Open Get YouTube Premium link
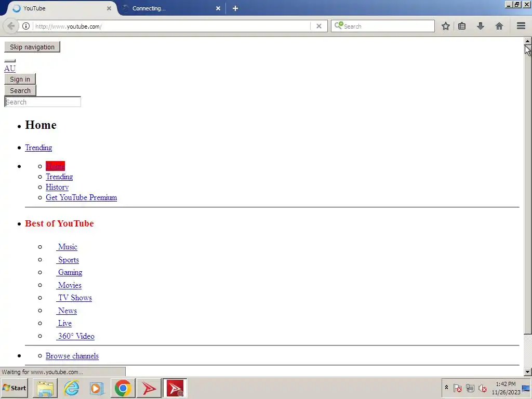Viewport: 532px width, 399px height. pos(82,197)
